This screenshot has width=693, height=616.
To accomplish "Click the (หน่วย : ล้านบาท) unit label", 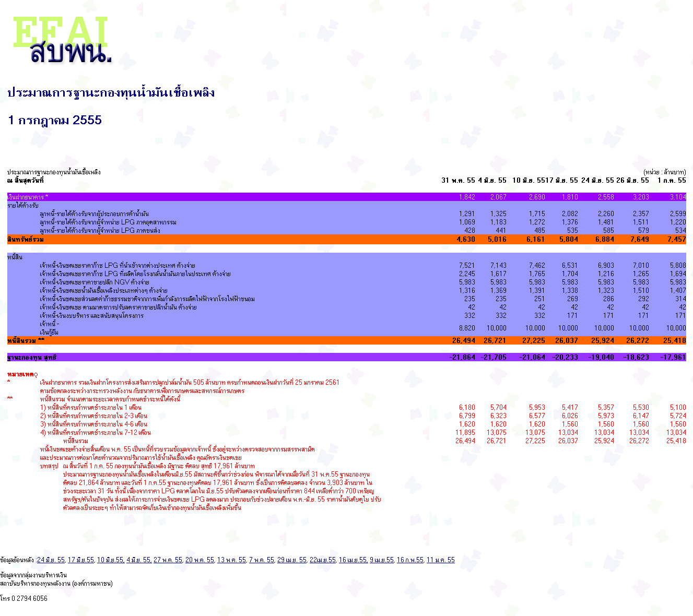I will tap(665, 172).
